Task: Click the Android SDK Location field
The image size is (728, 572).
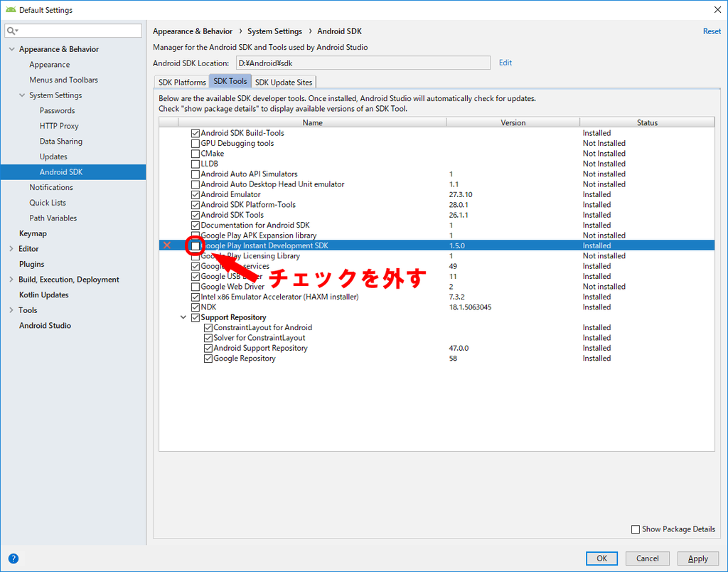Action: (x=363, y=63)
